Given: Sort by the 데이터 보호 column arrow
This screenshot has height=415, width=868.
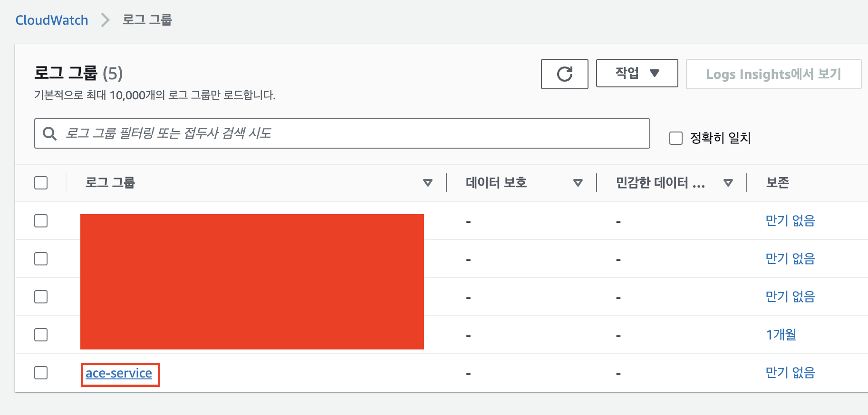Looking at the screenshot, I should pos(578,183).
